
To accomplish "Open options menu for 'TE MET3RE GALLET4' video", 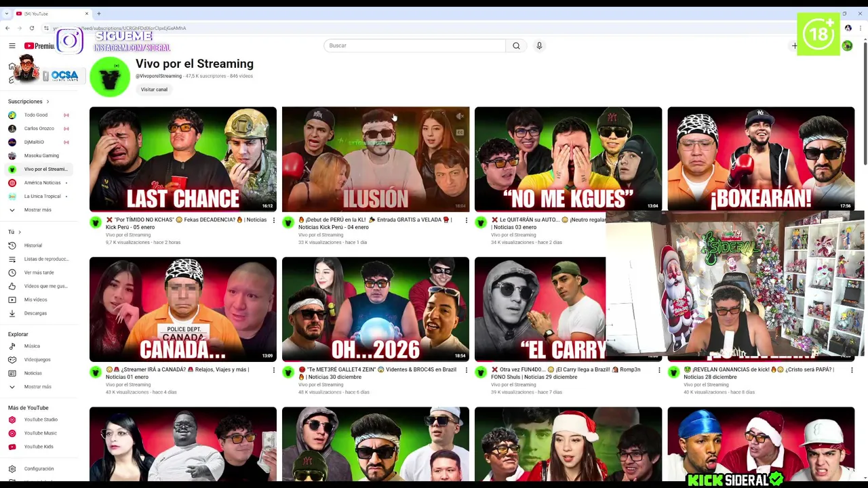I will click(467, 370).
